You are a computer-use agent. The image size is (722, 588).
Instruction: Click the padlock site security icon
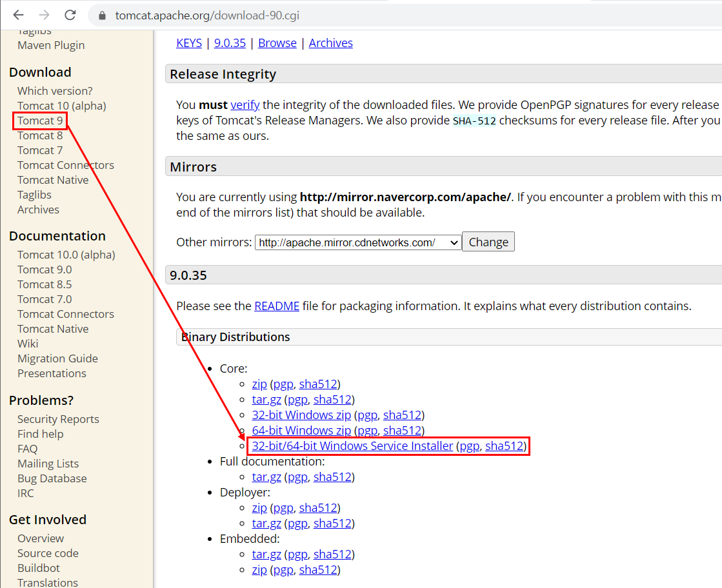pyautogui.click(x=102, y=15)
